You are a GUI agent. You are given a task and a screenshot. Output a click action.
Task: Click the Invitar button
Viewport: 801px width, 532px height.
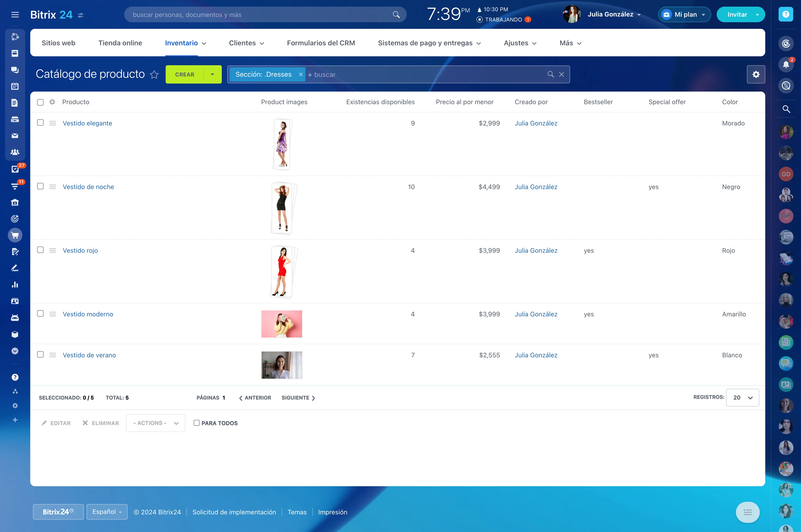737,15
